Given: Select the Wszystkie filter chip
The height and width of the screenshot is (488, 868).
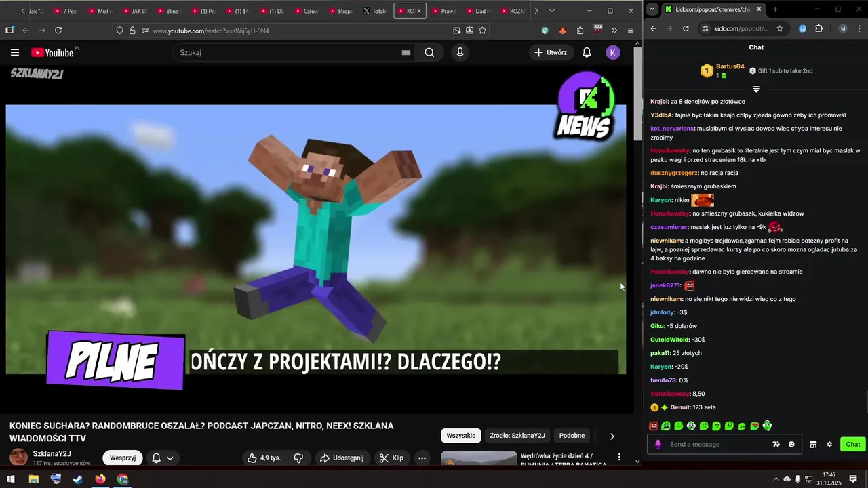Looking at the screenshot, I should coord(461,435).
